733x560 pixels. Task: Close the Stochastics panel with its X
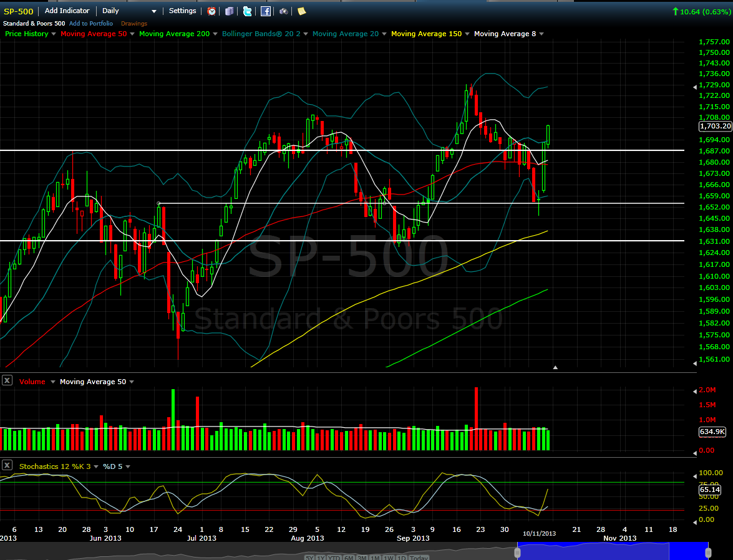click(7, 465)
